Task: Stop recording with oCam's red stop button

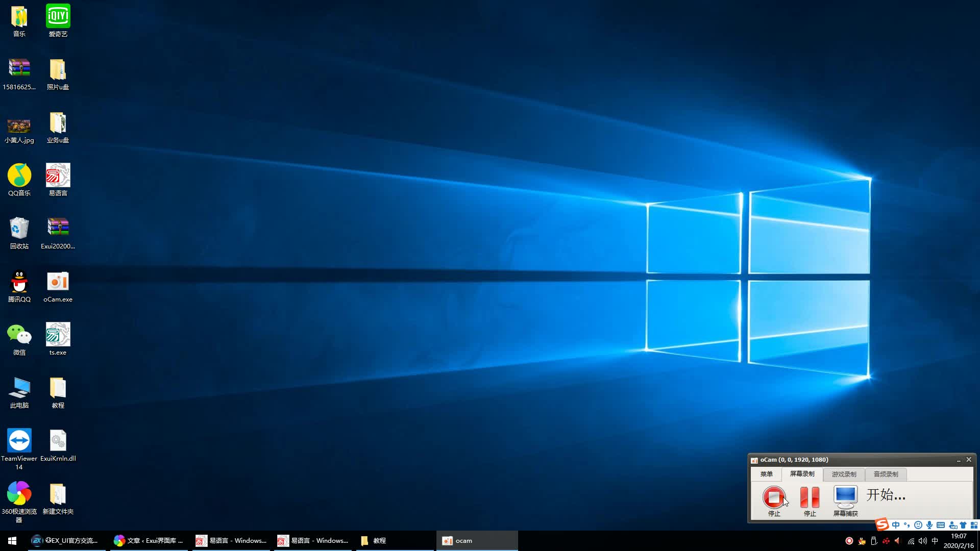Action: 774,497
